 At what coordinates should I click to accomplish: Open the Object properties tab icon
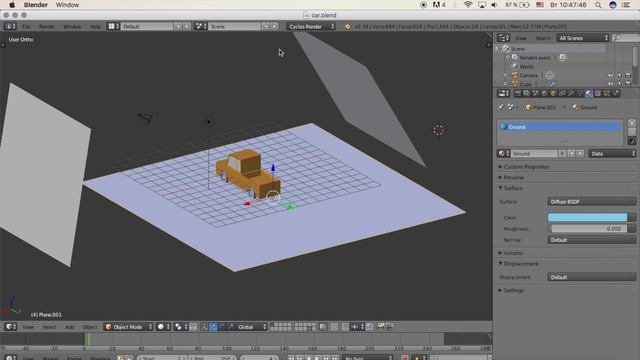[x=553, y=93]
